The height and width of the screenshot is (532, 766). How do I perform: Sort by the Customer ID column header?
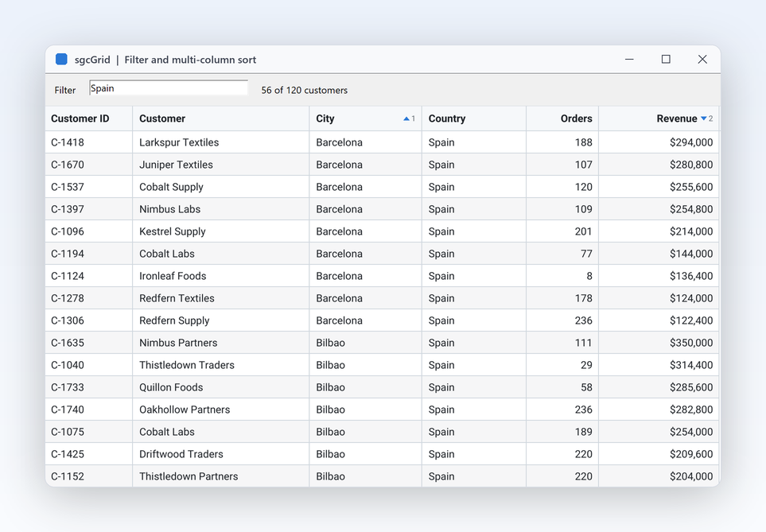coord(89,118)
